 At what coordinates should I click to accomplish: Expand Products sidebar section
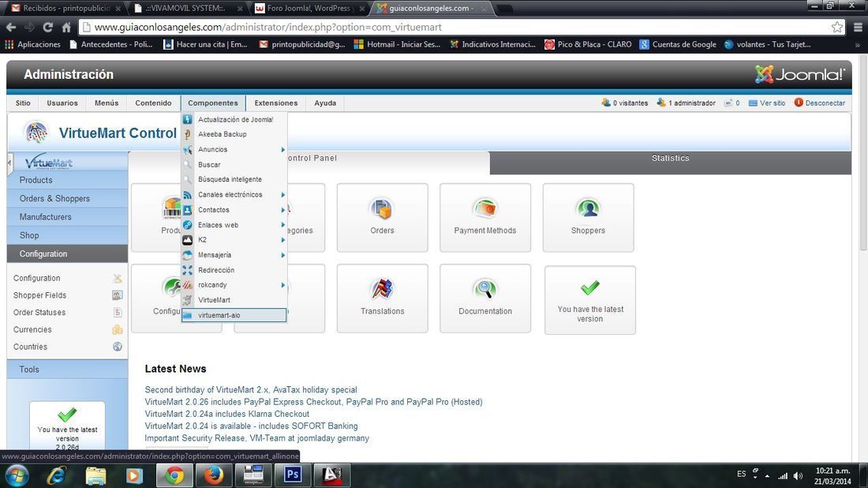click(x=67, y=180)
